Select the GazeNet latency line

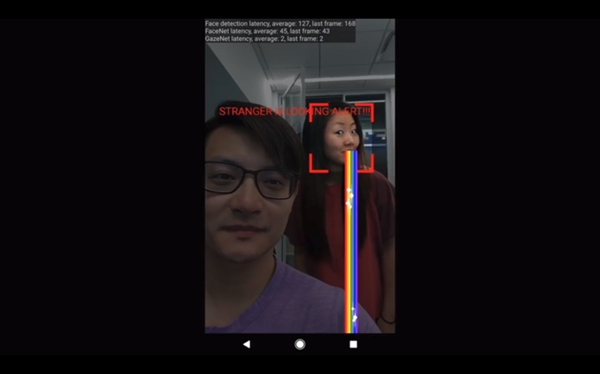coord(264,39)
